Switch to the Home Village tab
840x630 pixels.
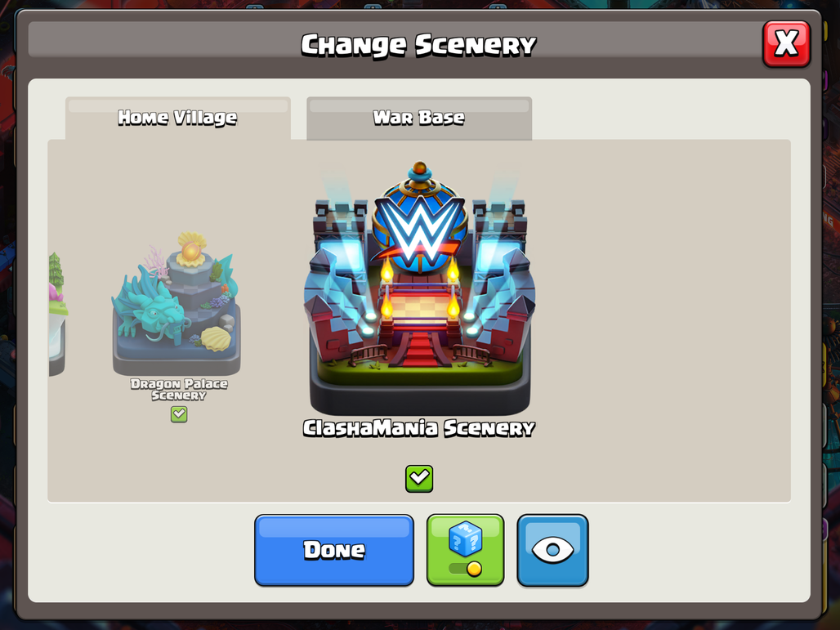point(178,118)
